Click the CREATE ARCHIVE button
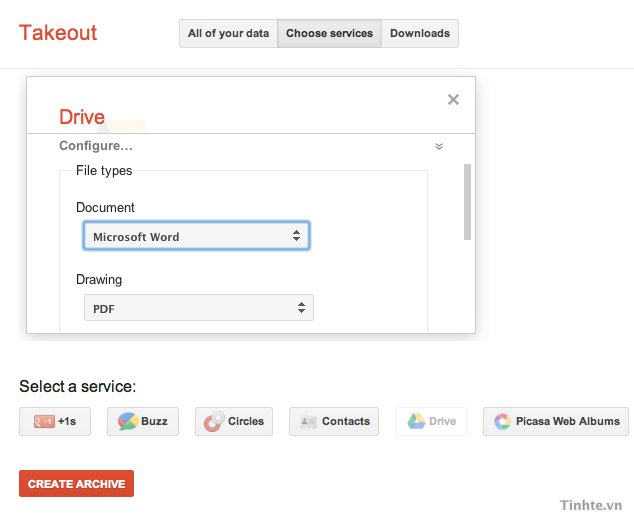Screen dimensions: 634x520 [76, 483]
